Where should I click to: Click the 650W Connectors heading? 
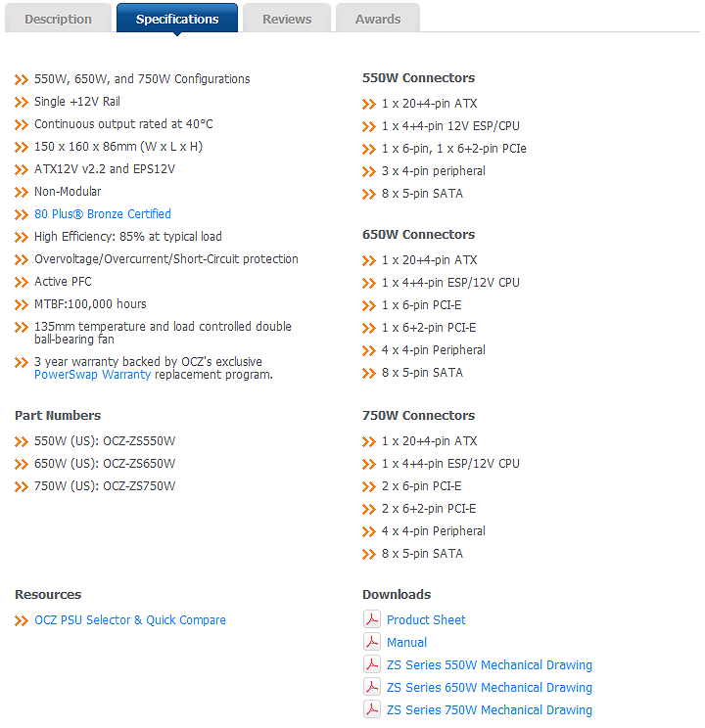coord(419,235)
